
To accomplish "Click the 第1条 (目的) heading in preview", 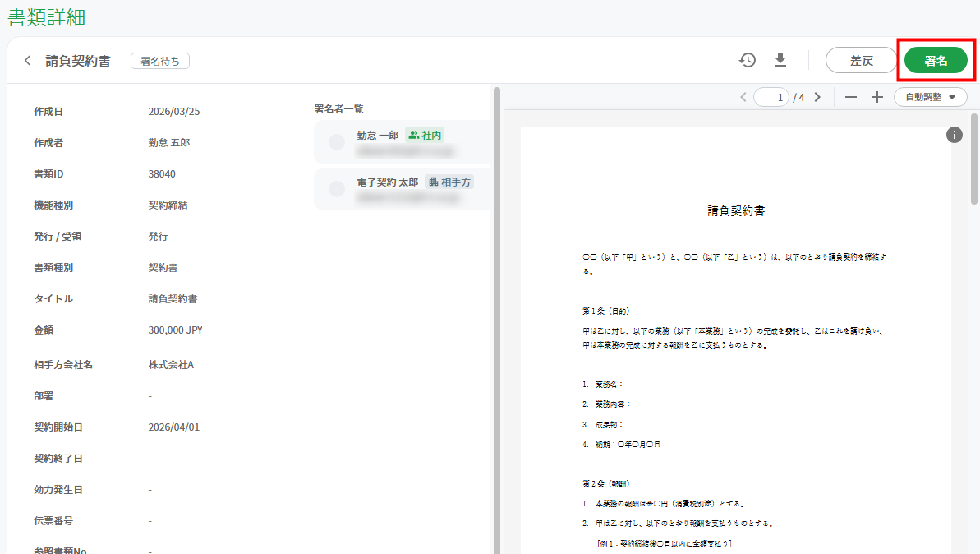I will [x=605, y=311].
